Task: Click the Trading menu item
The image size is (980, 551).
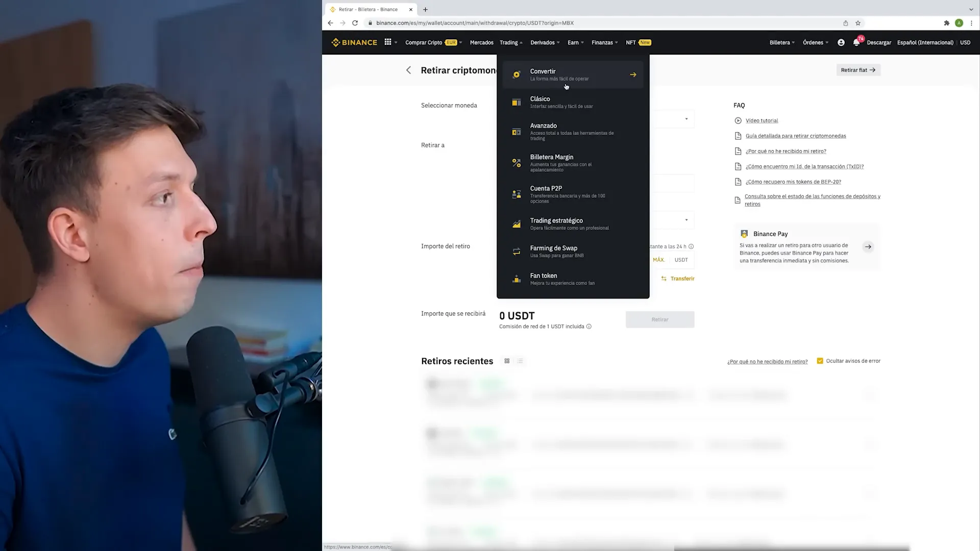Action: pyautogui.click(x=508, y=42)
